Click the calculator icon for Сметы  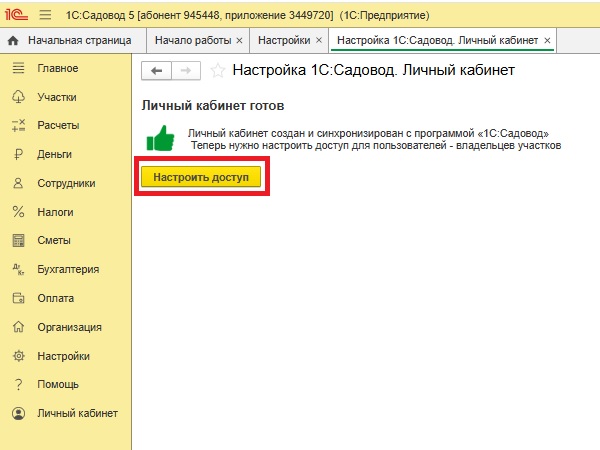point(18,240)
